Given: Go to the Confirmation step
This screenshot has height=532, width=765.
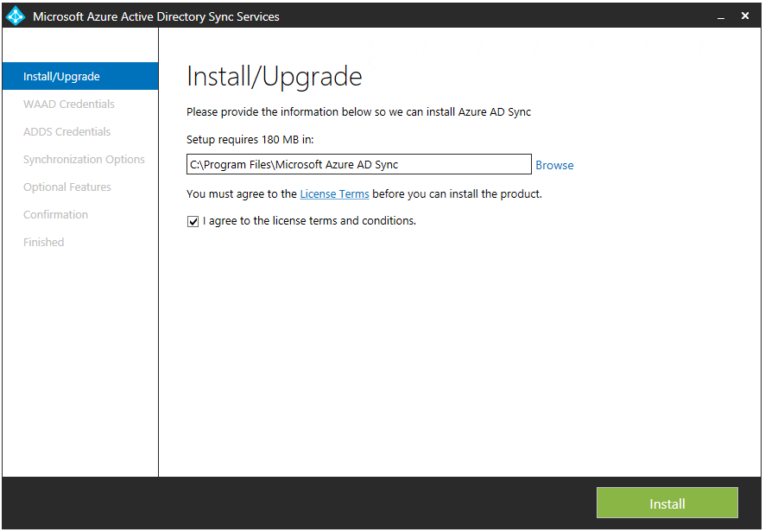Looking at the screenshot, I should (55, 215).
